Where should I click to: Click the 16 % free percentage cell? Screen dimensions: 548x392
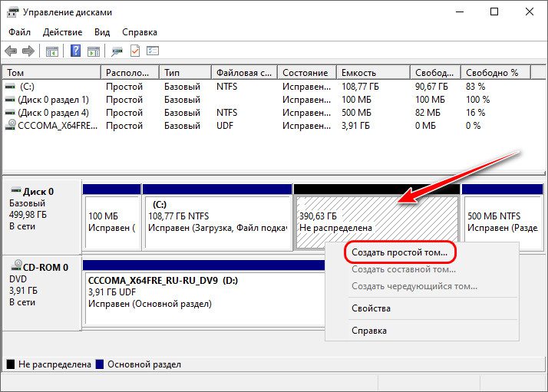475,113
